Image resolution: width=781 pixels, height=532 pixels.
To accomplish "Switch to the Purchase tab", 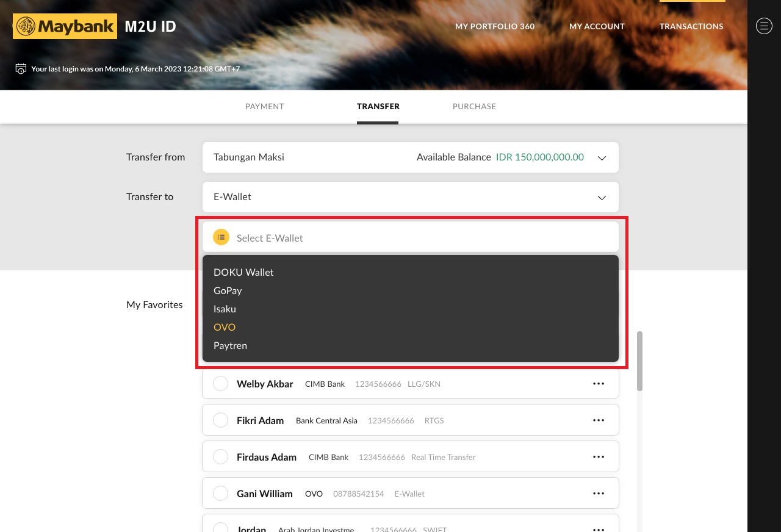I will coord(474,106).
